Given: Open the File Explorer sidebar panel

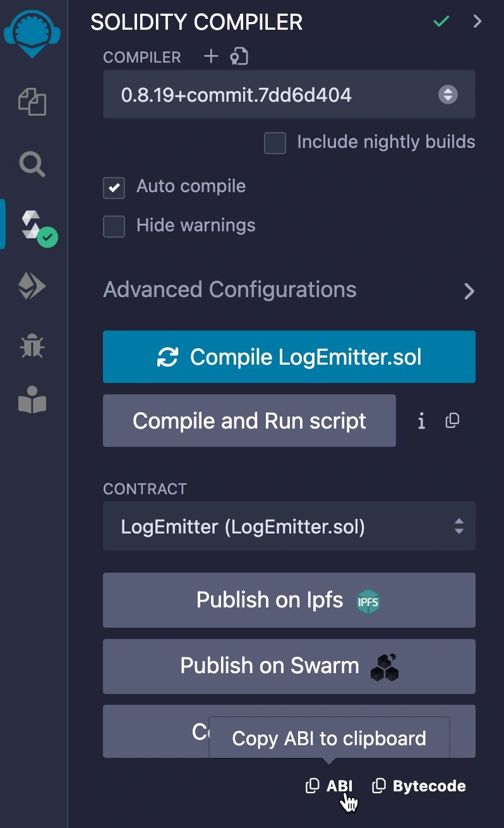Looking at the screenshot, I should tap(32, 102).
